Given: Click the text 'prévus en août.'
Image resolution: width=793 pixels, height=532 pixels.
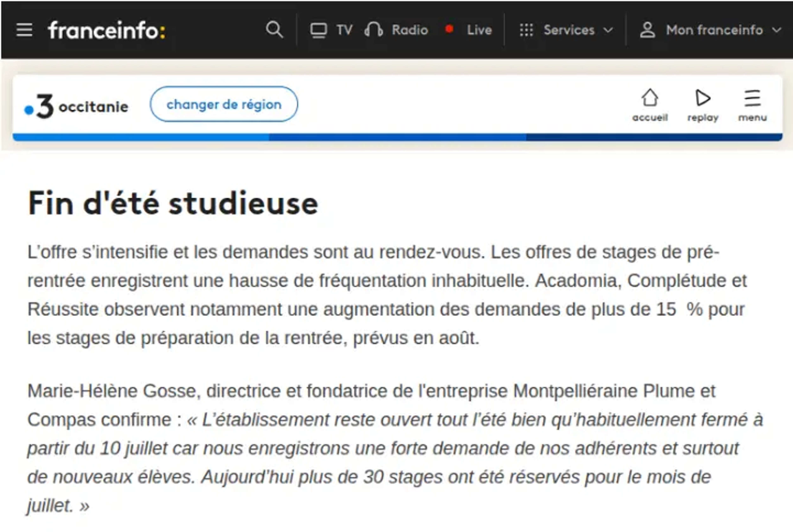Looking at the screenshot, I should pyautogui.click(x=416, y=338).
